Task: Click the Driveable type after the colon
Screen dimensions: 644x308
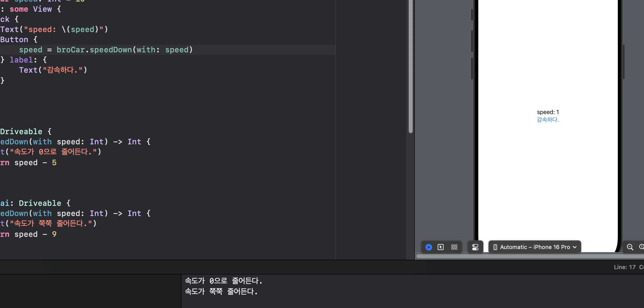Action: [x=40, y=203]
